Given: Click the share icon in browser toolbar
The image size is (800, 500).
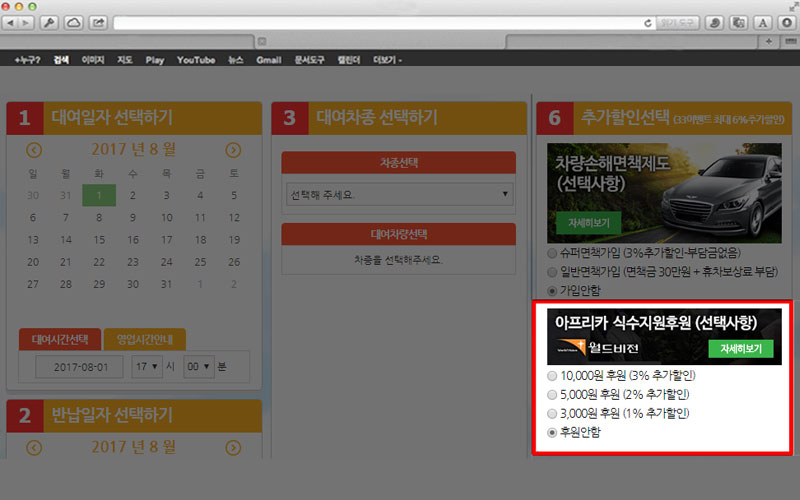Looking at the screenshot, I should [x=99, y=22].
